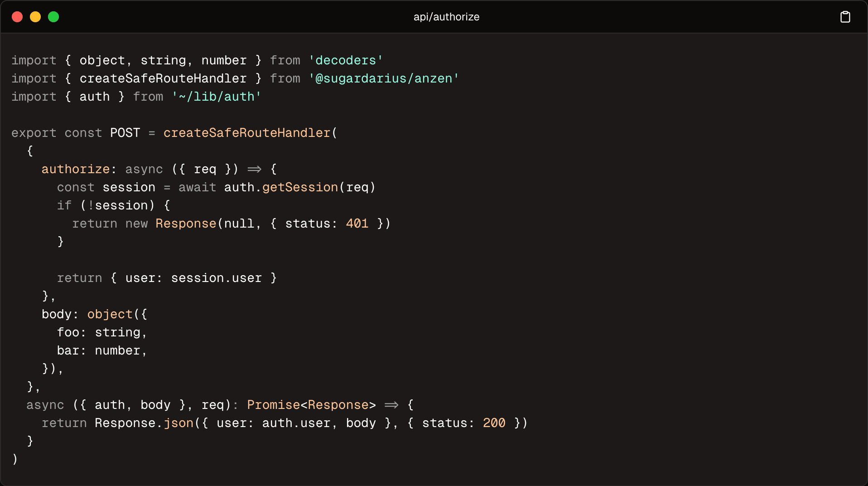
Task: Click the json method on Response.json
Action: [178, 423]
